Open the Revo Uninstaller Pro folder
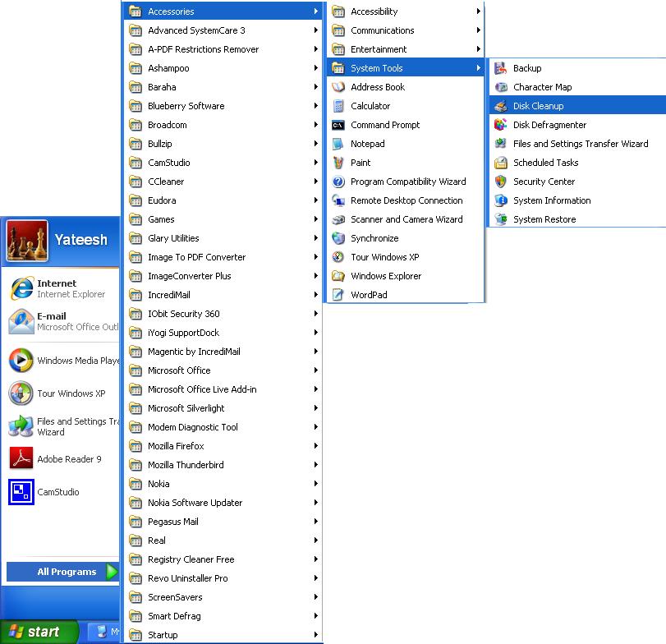This screenshot has height=644, width=666. tap(223, 578)
